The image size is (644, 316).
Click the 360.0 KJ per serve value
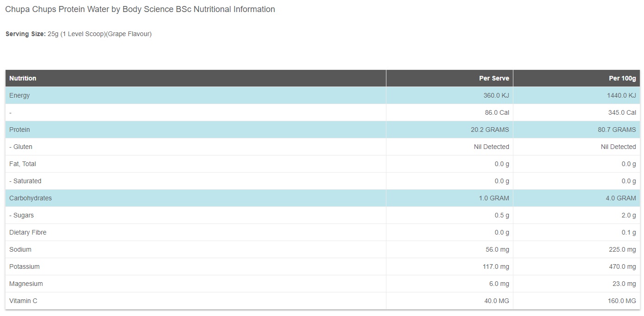pyautogui.click(x=496, y=95)
